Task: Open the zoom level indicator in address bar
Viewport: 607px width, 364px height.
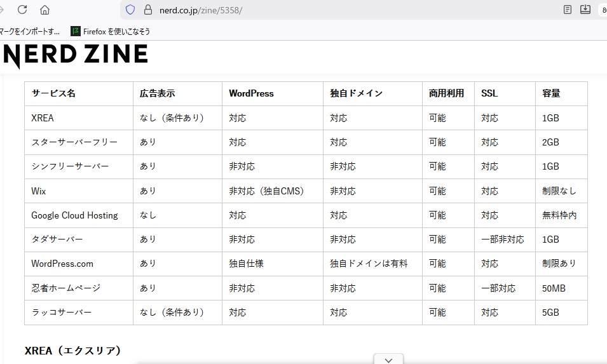Action: pos(603,10)
